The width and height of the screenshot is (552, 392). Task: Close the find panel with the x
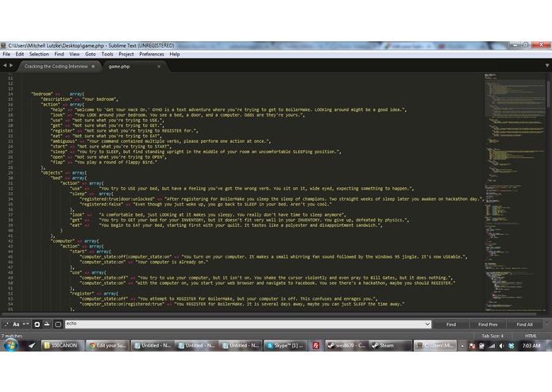[x=546, y=322]
